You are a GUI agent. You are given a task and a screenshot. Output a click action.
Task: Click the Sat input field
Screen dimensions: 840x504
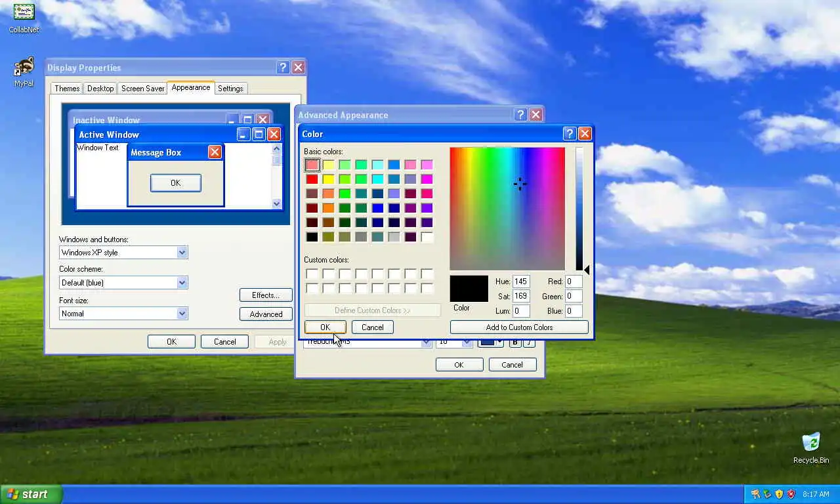coord(521,297)
